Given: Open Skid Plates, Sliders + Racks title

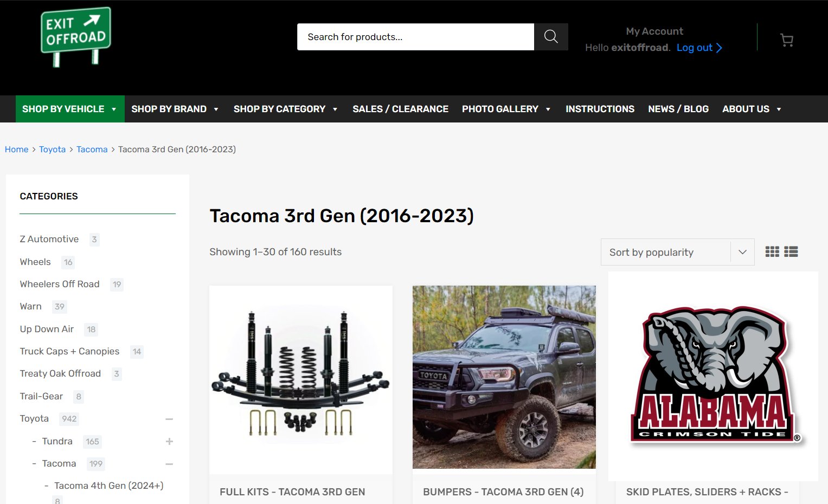Looking at the screenshot, I should [707, 492].
